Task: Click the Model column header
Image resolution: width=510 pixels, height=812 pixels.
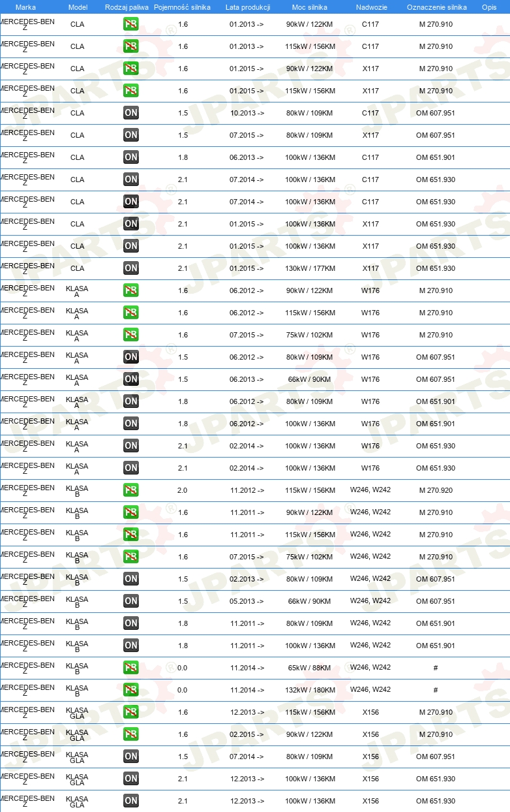Action: click(78, 7)
